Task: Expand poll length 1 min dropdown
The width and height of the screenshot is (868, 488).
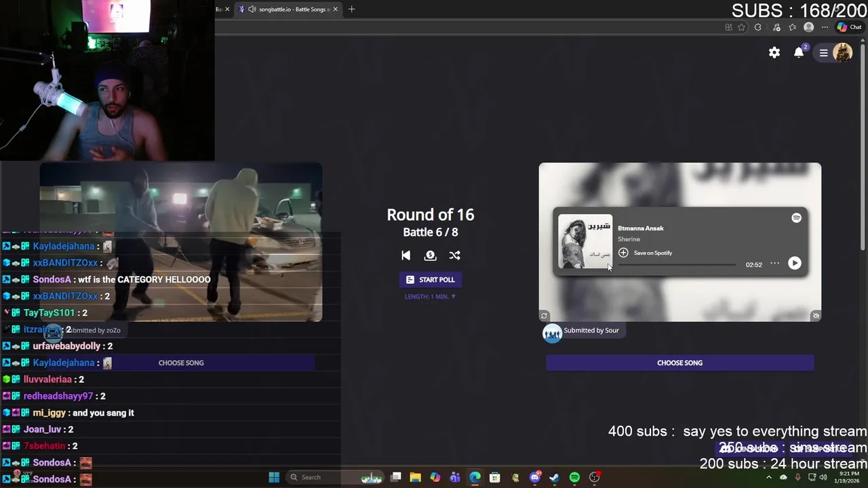Action: [430, 296]
